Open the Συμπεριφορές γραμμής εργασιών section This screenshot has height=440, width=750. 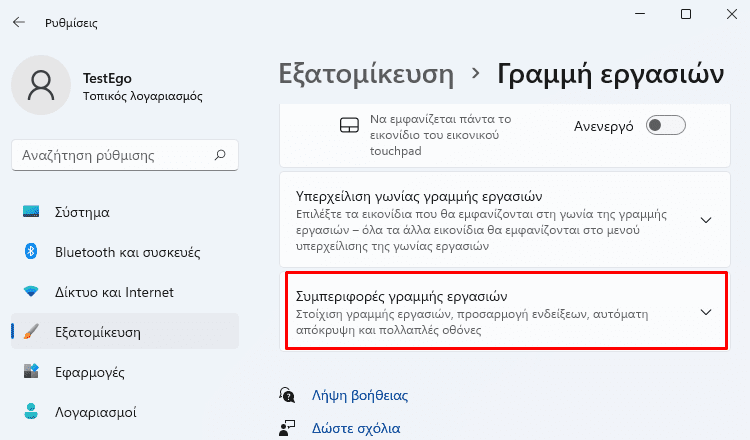[x=506, y=311]
